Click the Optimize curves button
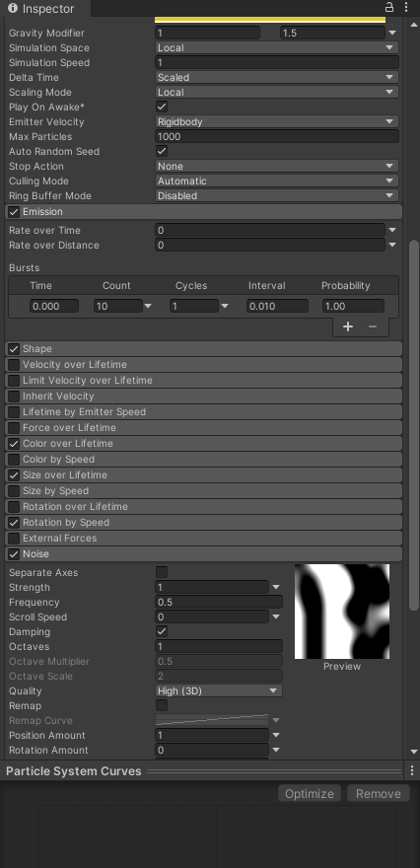Viewport: 420px width, 868px height. pyautogui.click(x=310, y=793)
